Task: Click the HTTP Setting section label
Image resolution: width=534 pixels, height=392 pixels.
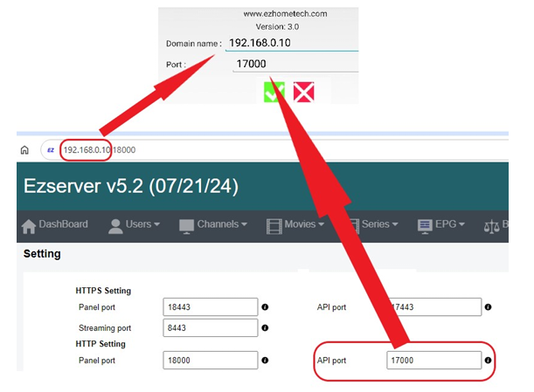Action: coord(101,344)
